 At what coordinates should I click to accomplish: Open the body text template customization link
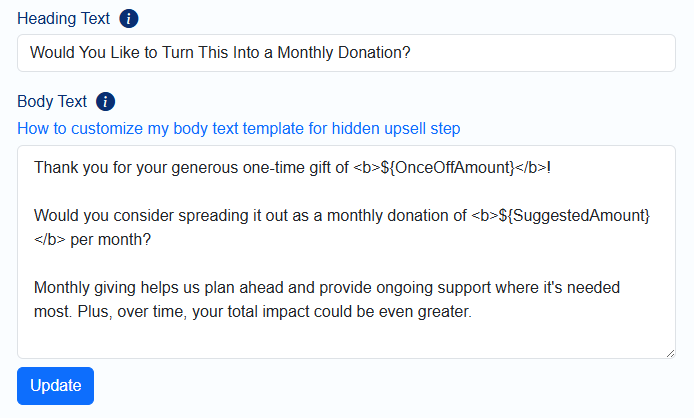click(x=238, y=129)
